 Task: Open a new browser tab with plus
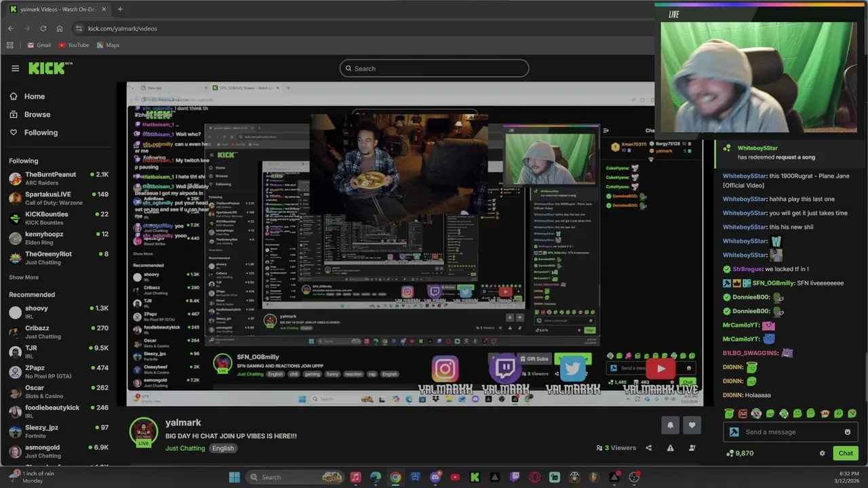(120, 9)
